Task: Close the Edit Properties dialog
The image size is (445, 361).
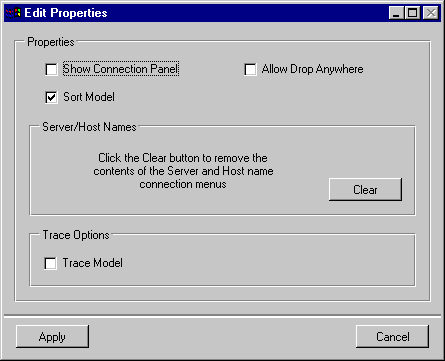Action: [x=431, y=13]
